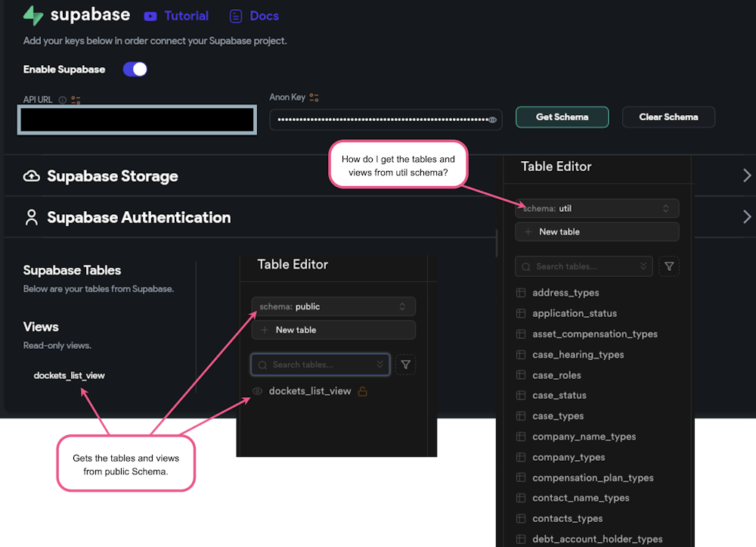
Task: Click the YouTube Tutorial icon
Action: pos(152,15)
